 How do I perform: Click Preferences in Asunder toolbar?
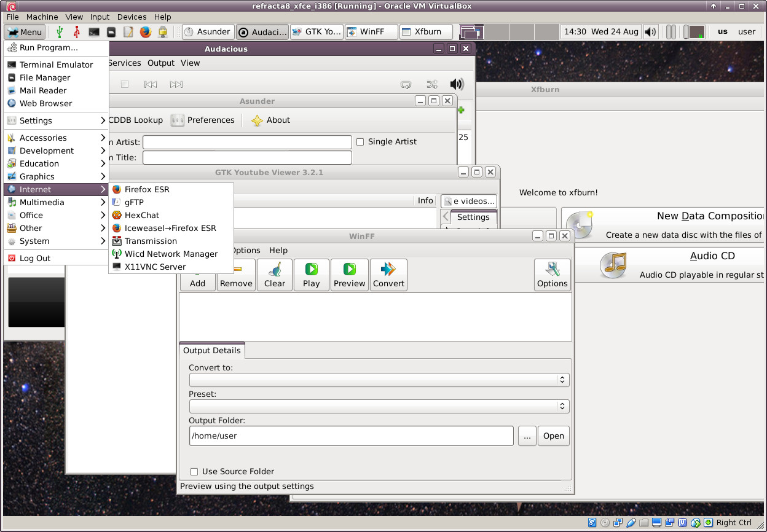[203, 120]
